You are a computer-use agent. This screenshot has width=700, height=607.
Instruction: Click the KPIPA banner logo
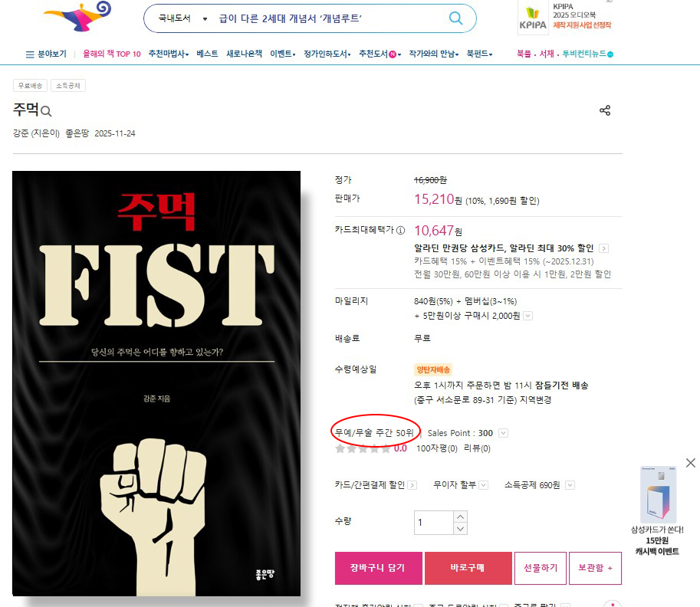[533, 18]
